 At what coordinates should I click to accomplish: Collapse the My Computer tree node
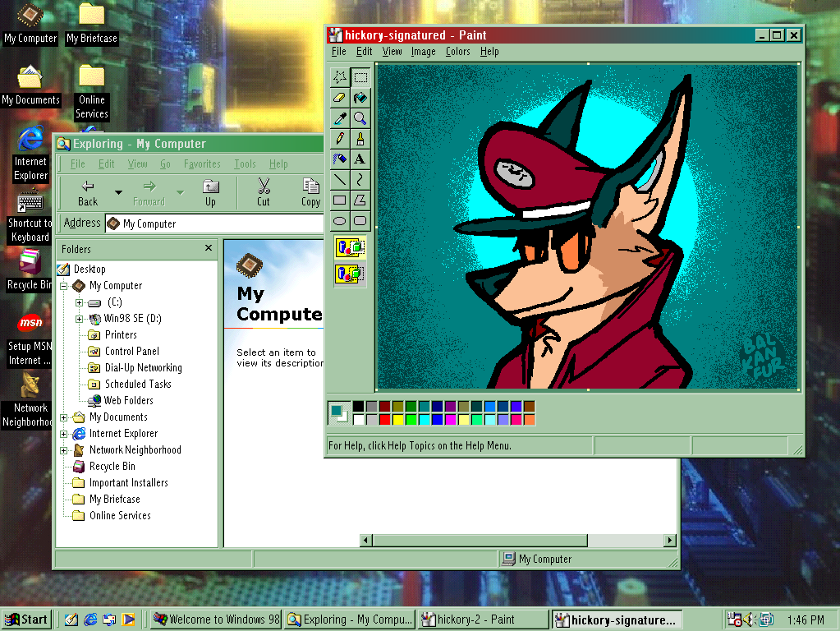[64, 286]
